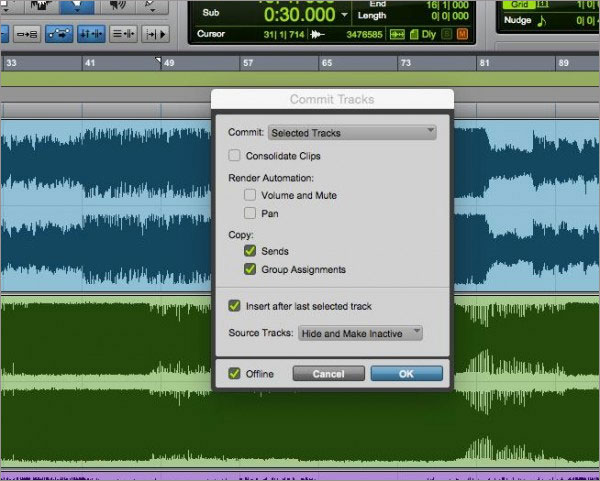
Task: Click bar 57 on the timeline ruler
Action: click(247, 62)
